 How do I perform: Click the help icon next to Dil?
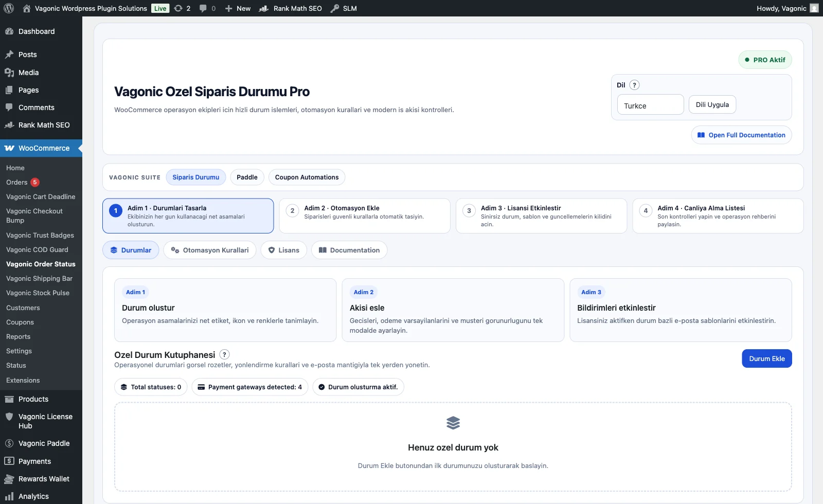[x=634, y=85]
